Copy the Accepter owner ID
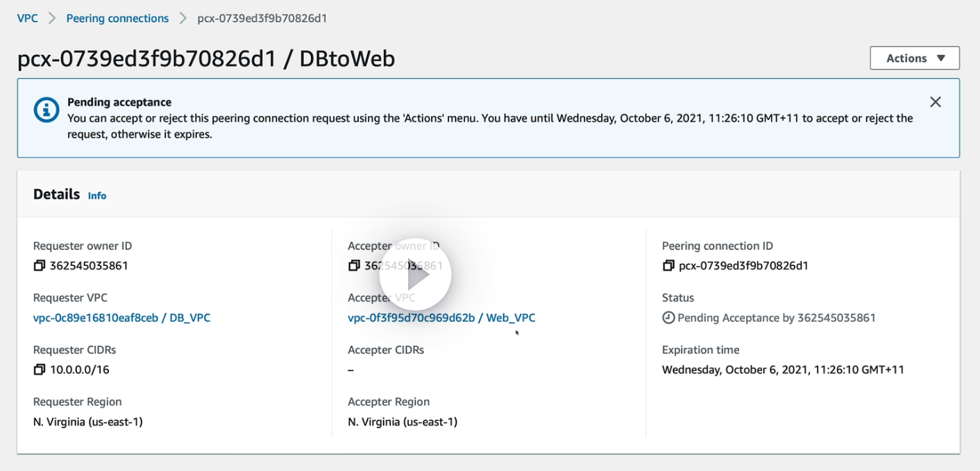Screen dimensions: 980x471 (354, 265)
